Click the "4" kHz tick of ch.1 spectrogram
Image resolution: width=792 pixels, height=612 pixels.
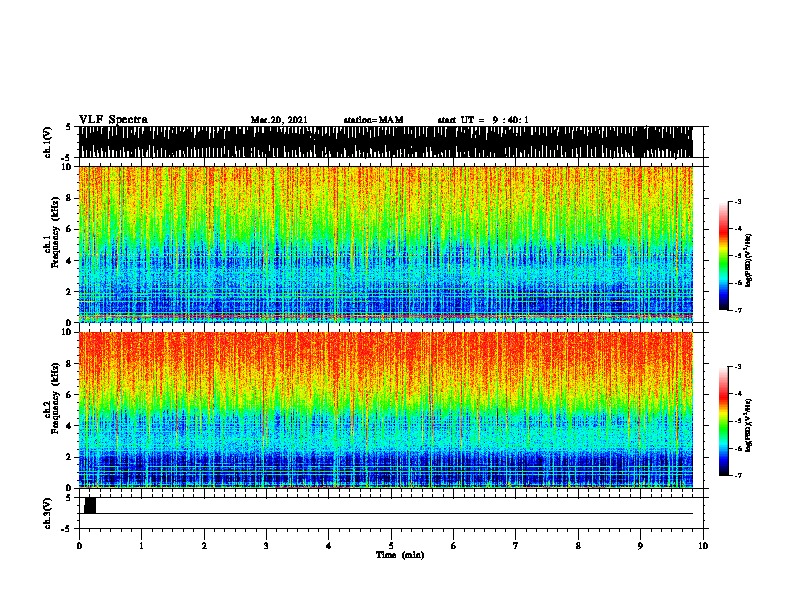point(69,261)
